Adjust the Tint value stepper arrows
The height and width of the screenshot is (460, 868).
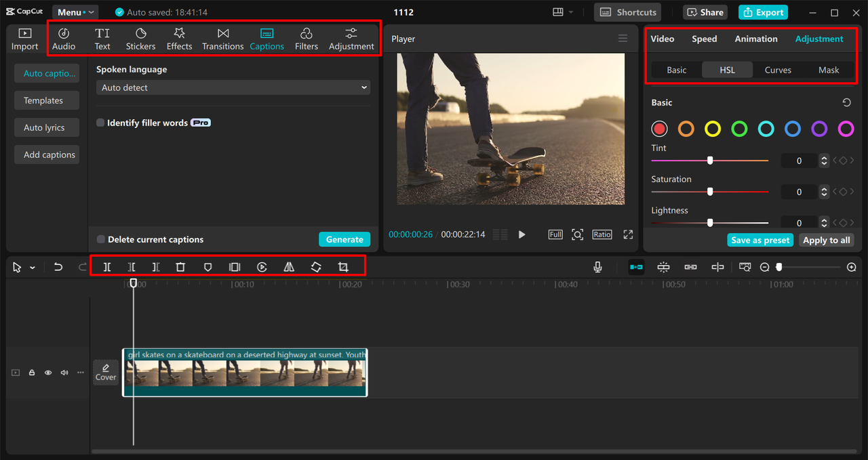click(824, 161)
